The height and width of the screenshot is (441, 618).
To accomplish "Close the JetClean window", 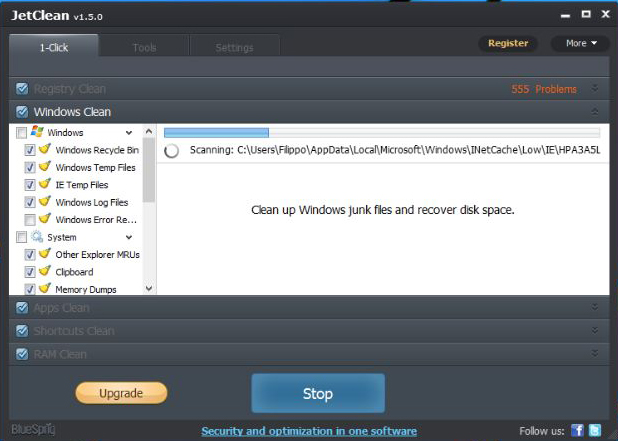I will pyautogui.click(x=606, y=14).
